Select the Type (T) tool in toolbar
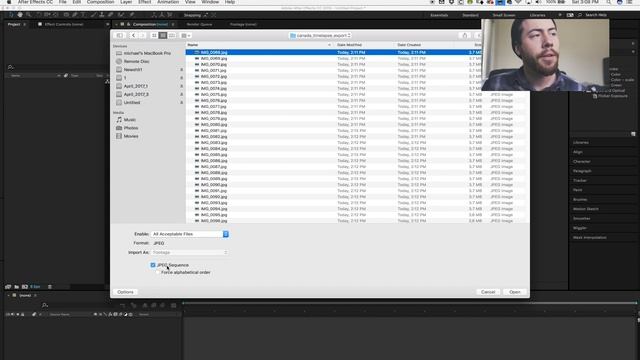 (x=83, y=15)
